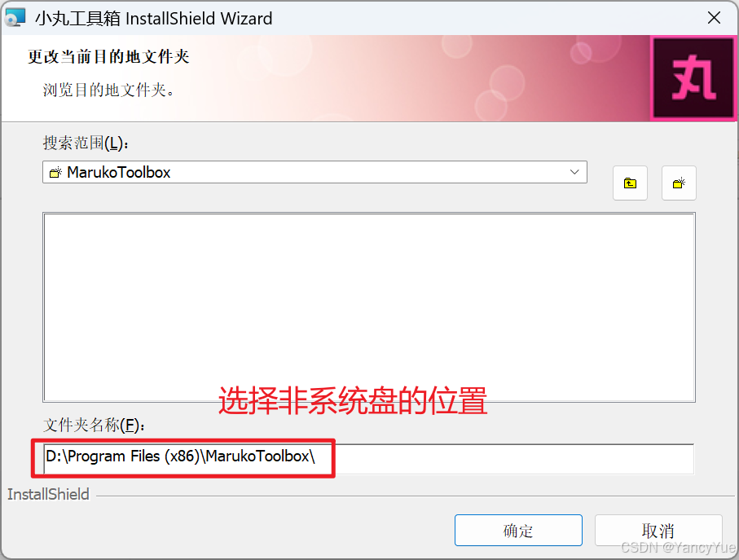
Task: Click the 浏览目的地文件夹 description text
Action: [x=109, y=90]
